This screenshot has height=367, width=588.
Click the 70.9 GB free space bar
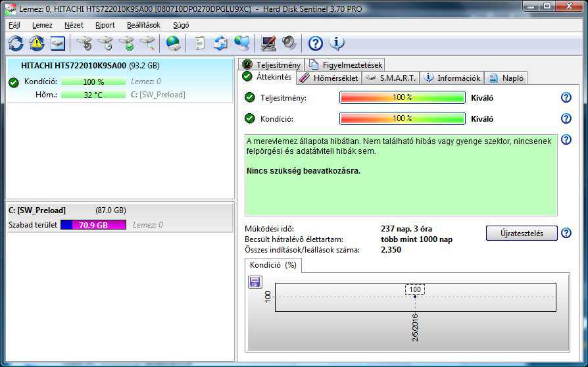(x=93, y=225)
